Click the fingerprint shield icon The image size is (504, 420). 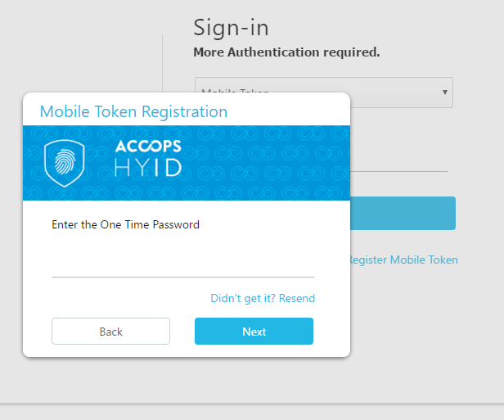click(x=65, y=163)
